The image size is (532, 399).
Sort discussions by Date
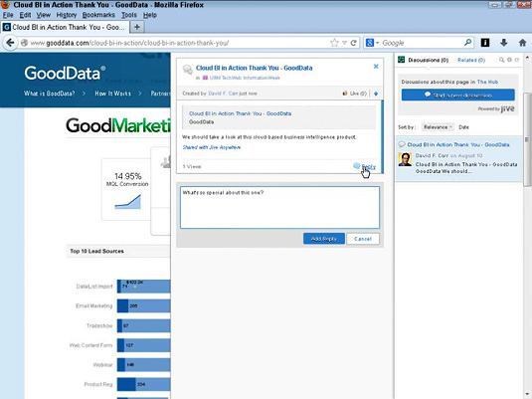tap(463, 127)
